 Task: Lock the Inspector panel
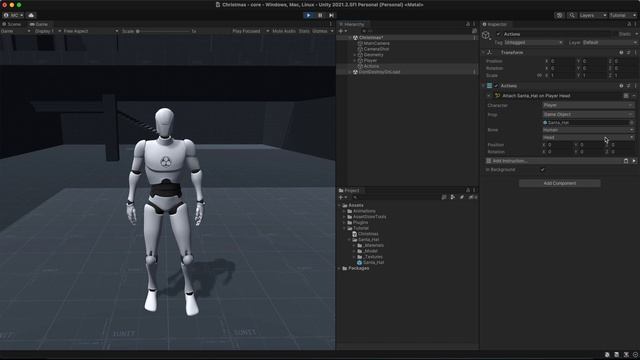(x=629, y=24)
